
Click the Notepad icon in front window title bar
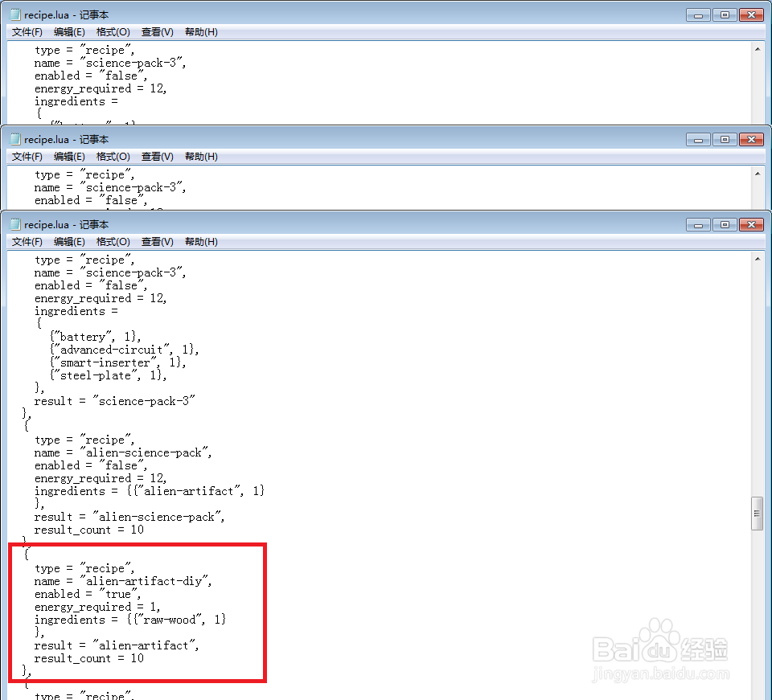coord(16,224)
